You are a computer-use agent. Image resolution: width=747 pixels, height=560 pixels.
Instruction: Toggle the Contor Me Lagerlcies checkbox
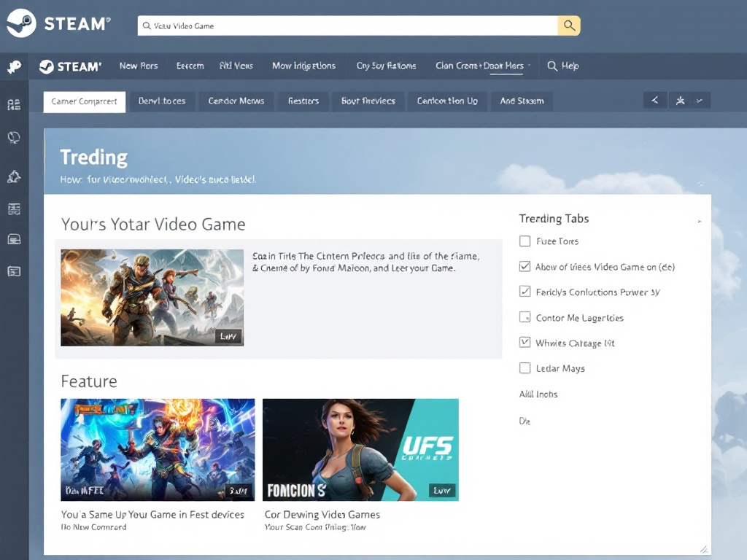pos(525,317)
